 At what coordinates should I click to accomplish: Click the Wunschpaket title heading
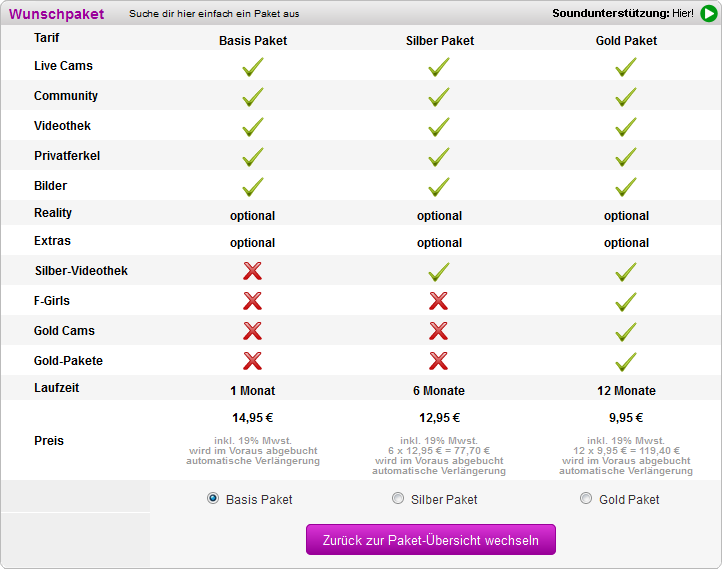(x=56, y=14)
